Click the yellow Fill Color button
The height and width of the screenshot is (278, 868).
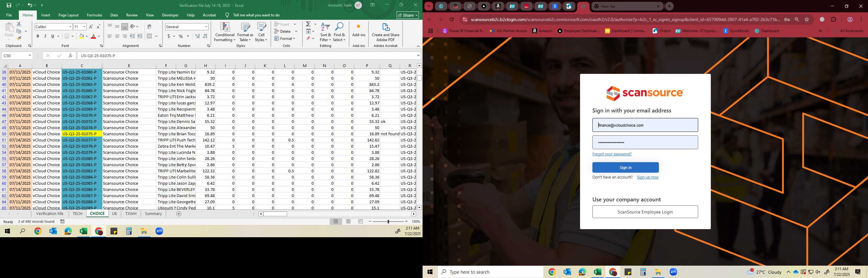tap(81, 36)
